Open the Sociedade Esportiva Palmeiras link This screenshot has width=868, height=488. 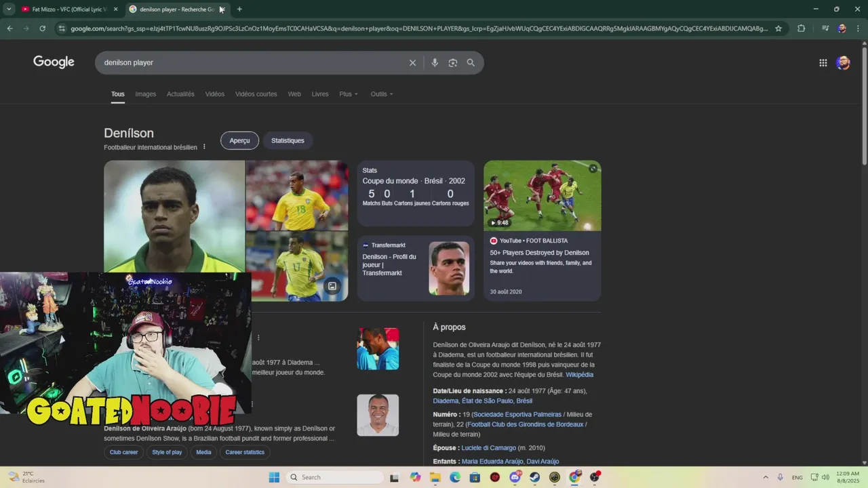(517, 415)
